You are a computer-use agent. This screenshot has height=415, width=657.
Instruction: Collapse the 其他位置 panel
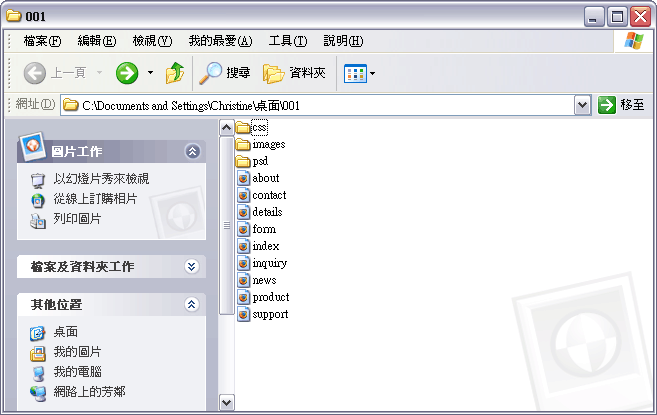click(x=192, y=304)
